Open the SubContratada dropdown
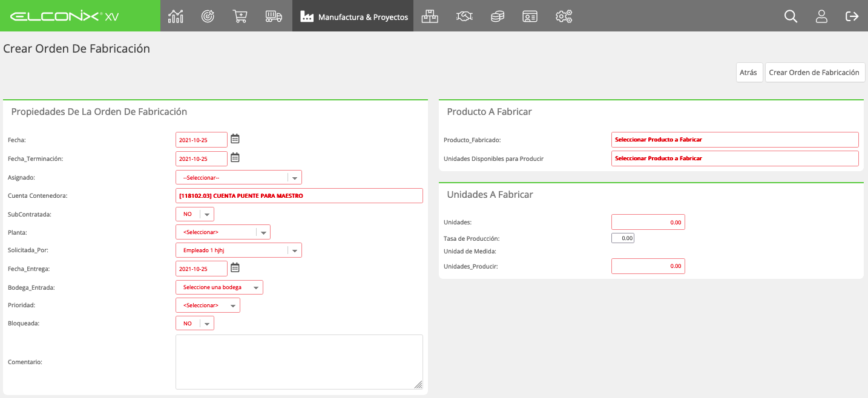 195,214
